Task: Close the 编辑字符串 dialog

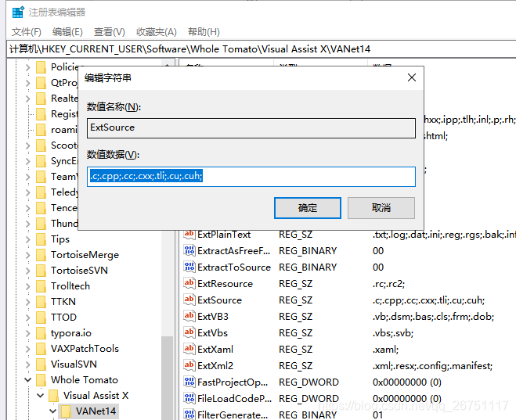Action: (412, 77)
